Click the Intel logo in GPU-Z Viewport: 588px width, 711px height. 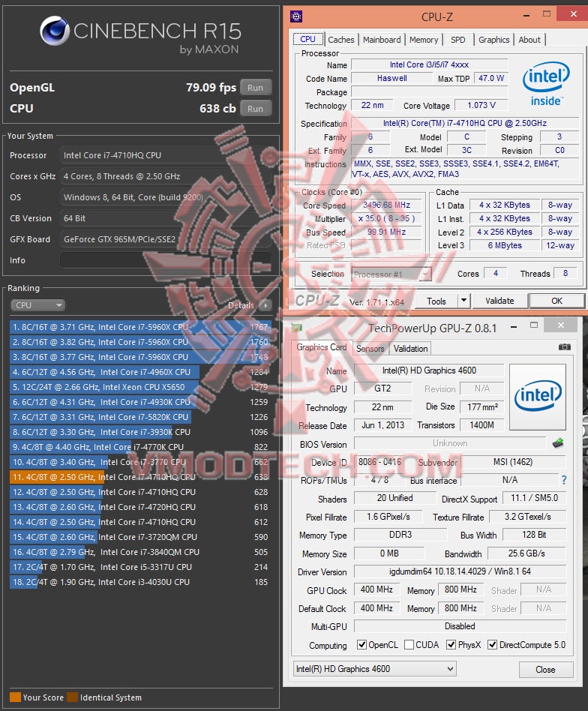(538, 397)
